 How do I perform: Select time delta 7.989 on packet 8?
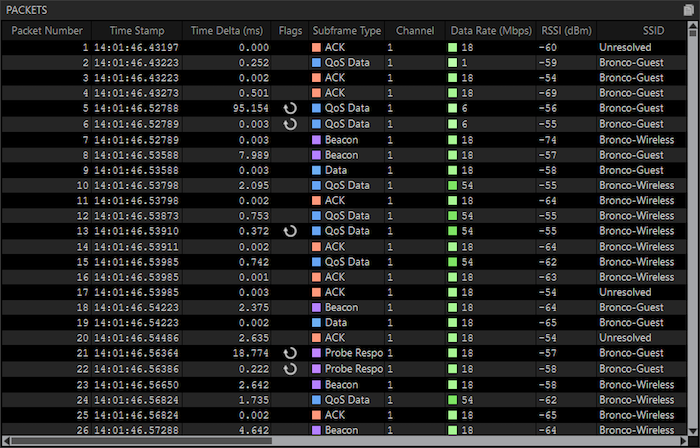[254, 155]
